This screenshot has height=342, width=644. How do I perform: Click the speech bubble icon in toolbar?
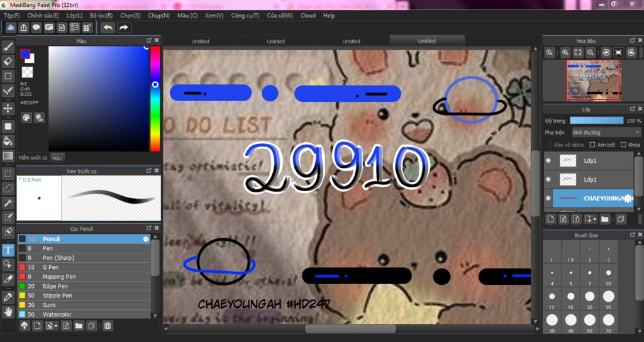pyautogui.click(x=36, y=28)
